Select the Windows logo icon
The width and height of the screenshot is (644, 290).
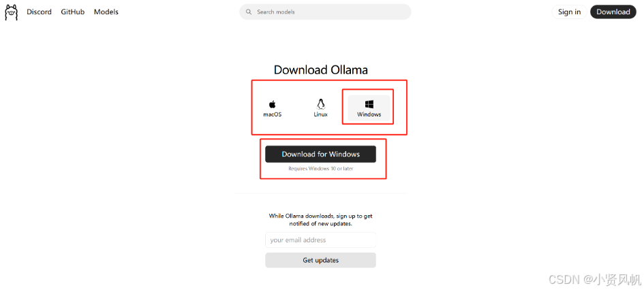(x=369, y=104)
